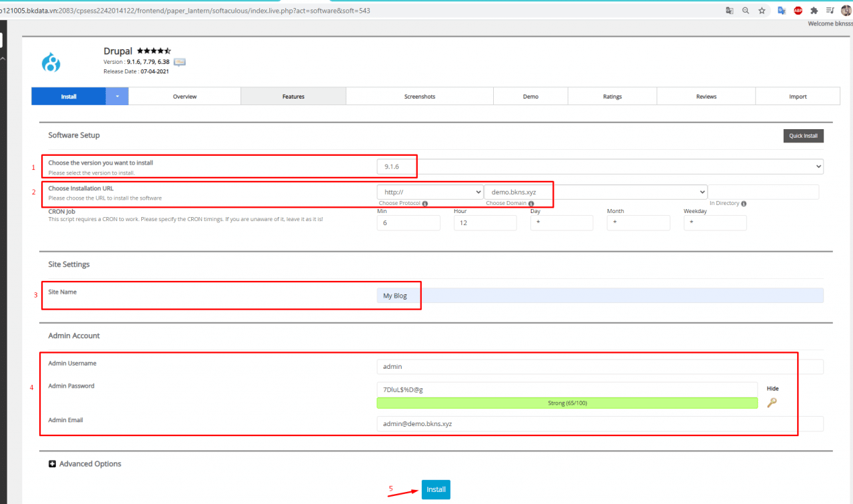Click the blue Install button at bottom
Image resolution: width=853 pixels, height=504 pixels.
(x=436, y=489)
